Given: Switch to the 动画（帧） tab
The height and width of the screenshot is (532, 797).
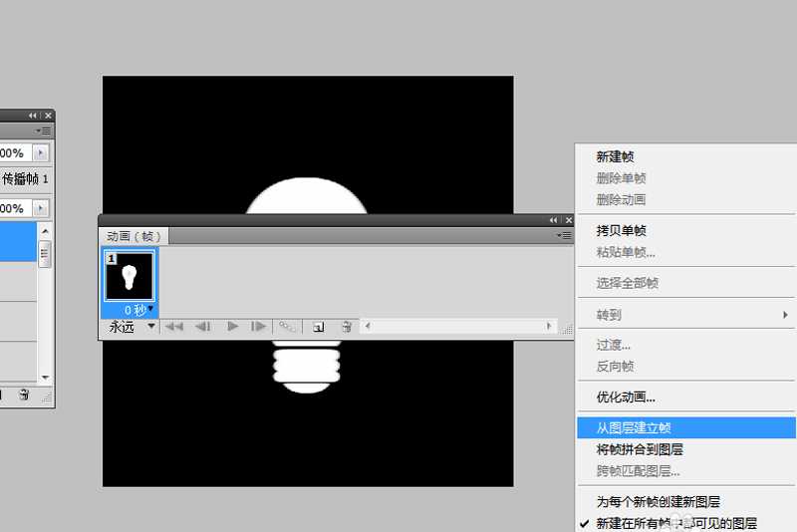Looking at the screenshot, I should (x=133, y=236).
